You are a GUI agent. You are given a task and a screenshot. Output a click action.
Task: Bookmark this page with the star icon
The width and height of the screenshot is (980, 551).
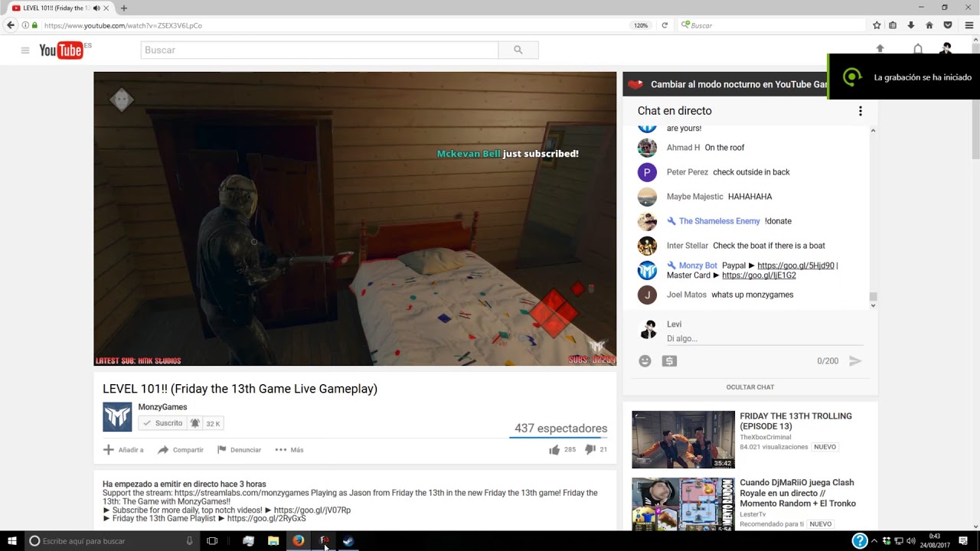coord(877,25)
